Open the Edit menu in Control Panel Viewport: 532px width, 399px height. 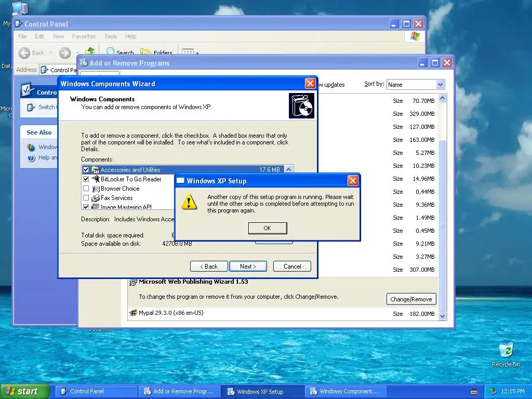(x=39, y=36)
